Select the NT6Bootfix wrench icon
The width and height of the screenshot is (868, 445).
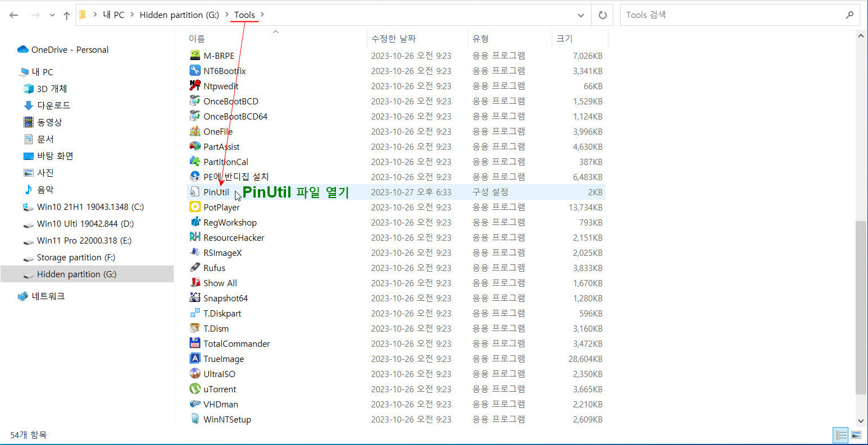tap(195, 71)
